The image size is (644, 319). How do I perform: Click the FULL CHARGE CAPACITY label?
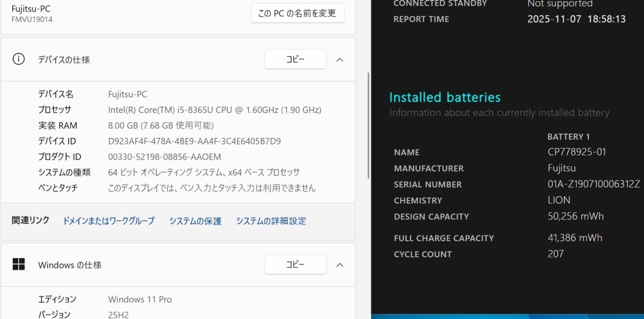pyautogui.click(x=444, y=238)
